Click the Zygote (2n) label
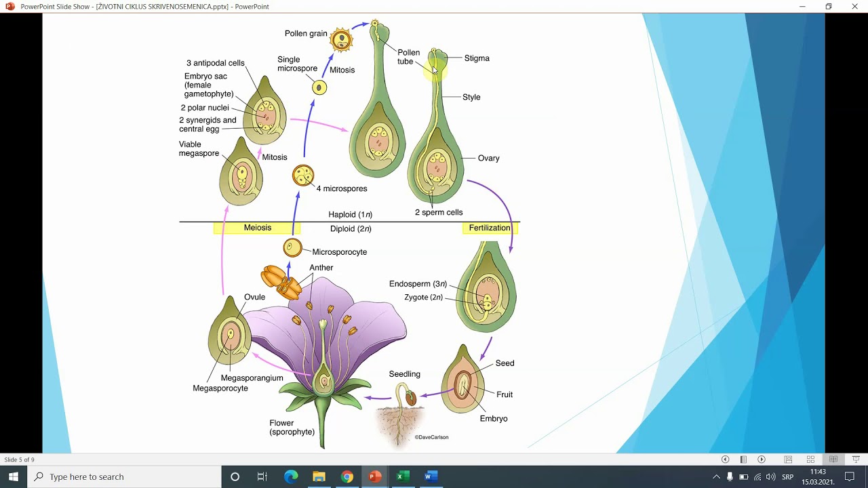This screenshot has width=868, height=488. click(x=423, y=297)
